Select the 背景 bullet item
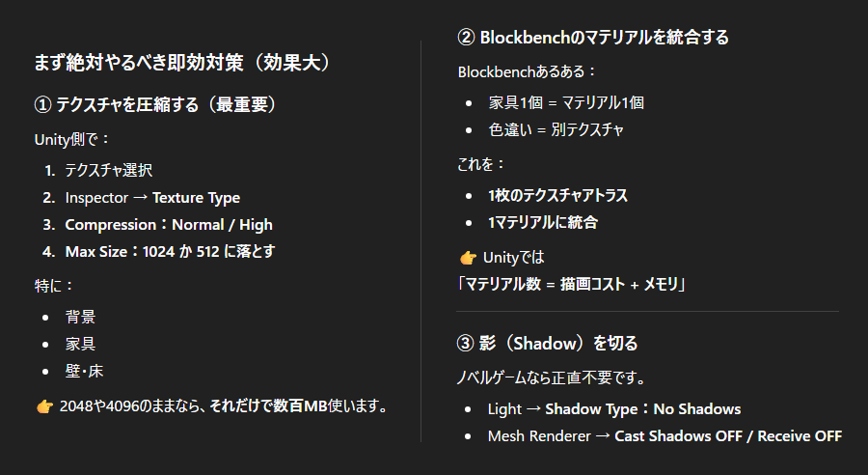The height and width of the screenshot is (475, 868). pyautogui.click(x=80, y=317)
